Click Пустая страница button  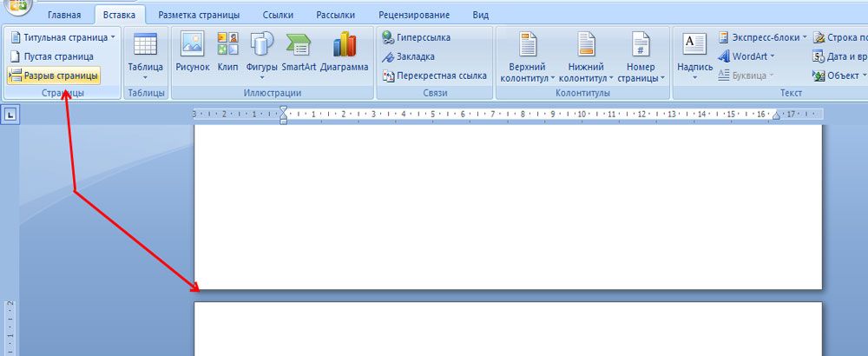click(x=50, y=56)
